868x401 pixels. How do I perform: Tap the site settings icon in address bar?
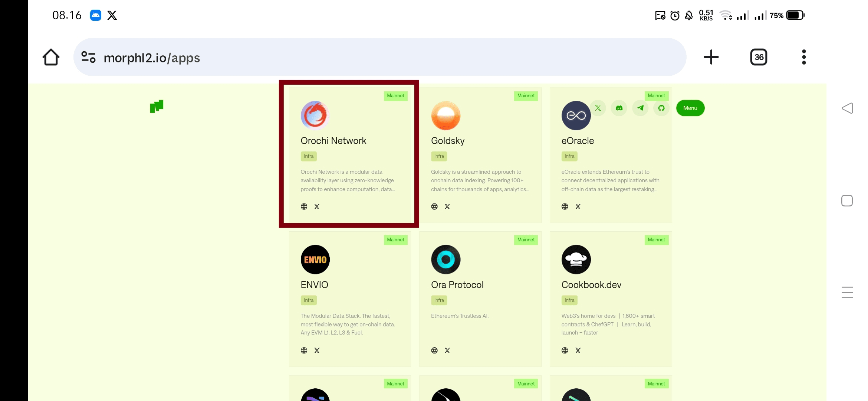click(88, 57)
